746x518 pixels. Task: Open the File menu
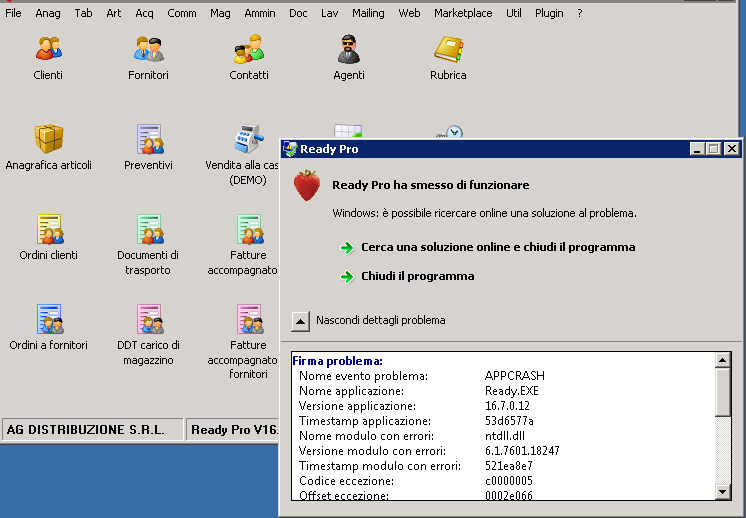pyautogui.click(x=13, y=13)
